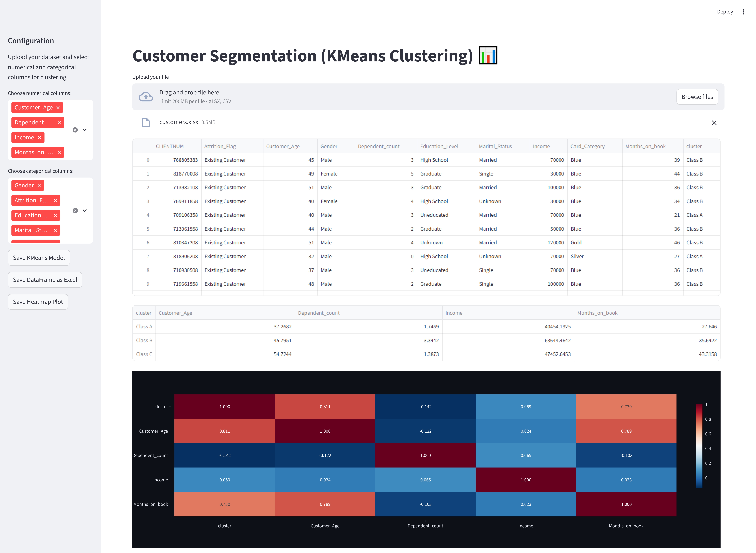This screenshot has width=756, height=553.
Task: Clear all numerical column selections
Action: [x=75, y=130]
